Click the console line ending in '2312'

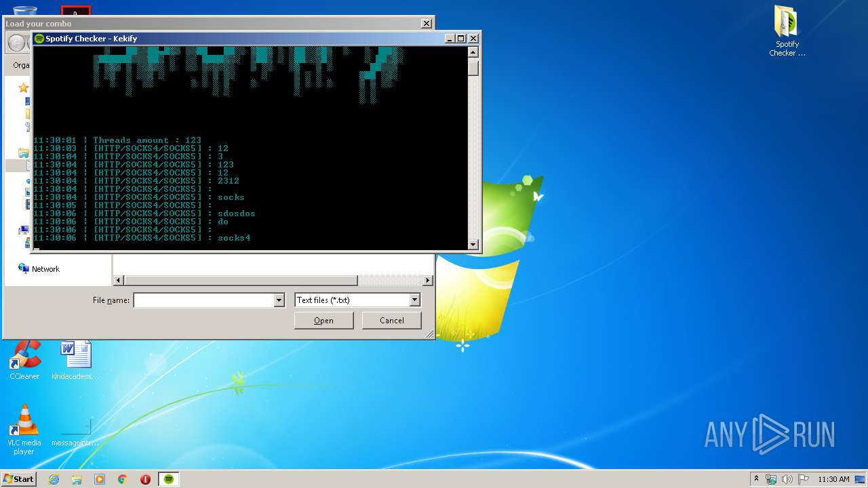coord(136,181)
